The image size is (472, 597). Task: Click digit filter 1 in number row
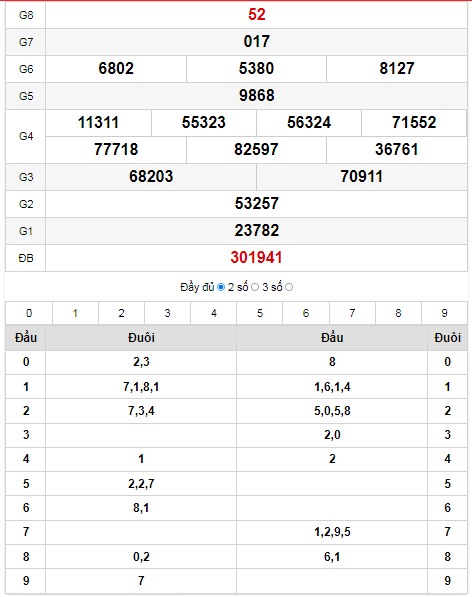(x=75, y=313)
